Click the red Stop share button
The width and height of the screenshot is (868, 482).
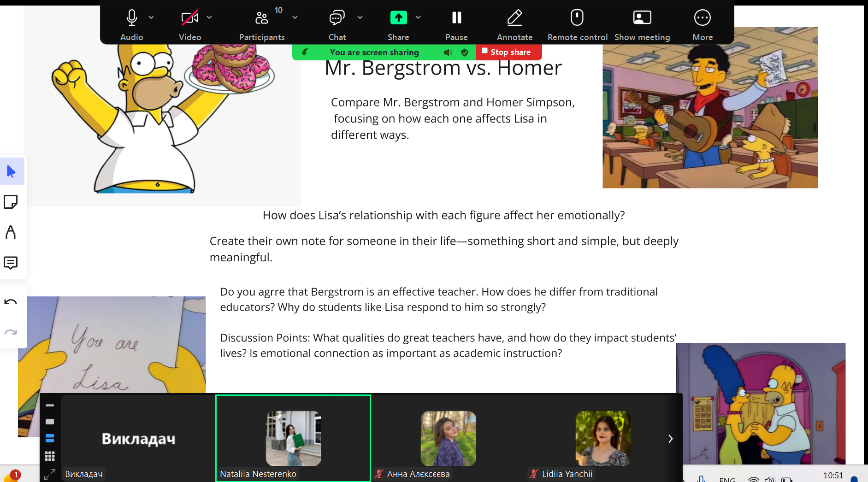(x=509, y=52)
